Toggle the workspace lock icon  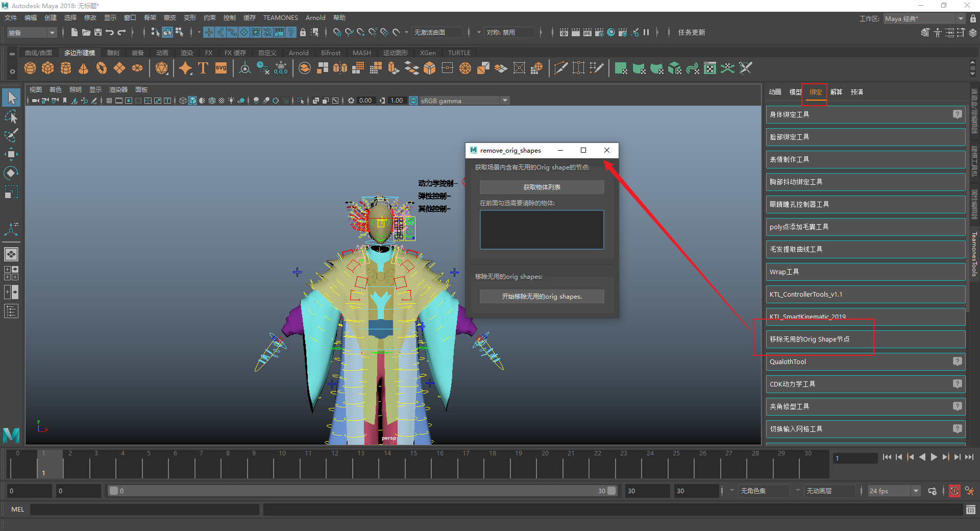(973, 18)
